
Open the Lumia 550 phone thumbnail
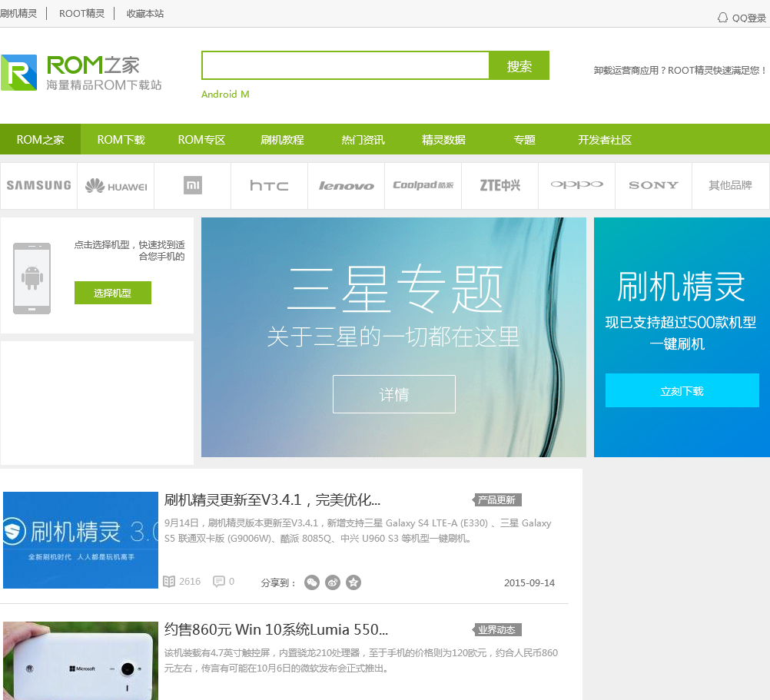81,661
